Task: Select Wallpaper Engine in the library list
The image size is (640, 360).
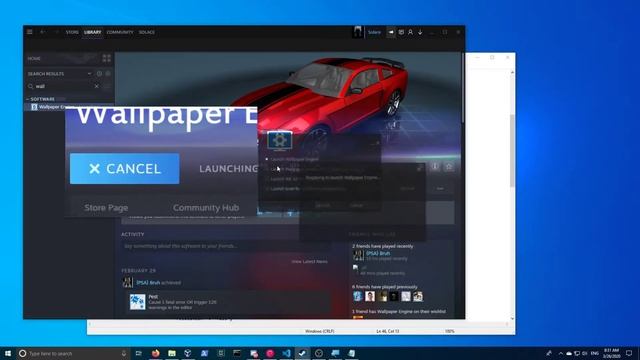Action: (53, 107)
